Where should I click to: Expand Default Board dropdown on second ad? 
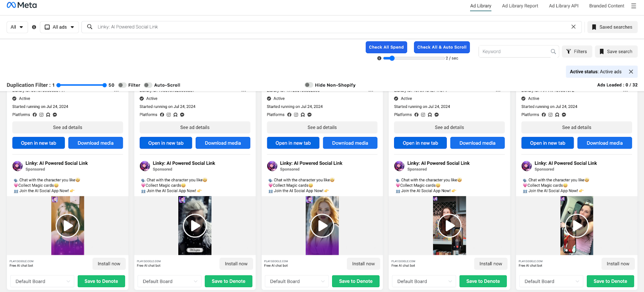point(169,281)
